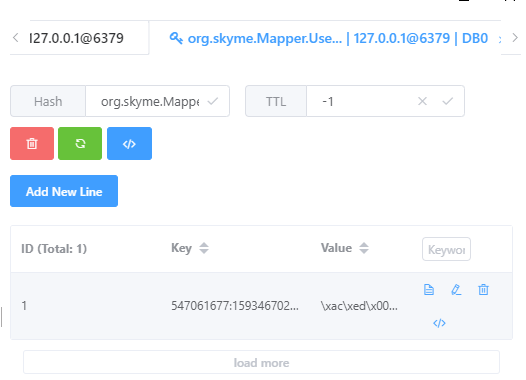This screenshot has width=526, height=380.
Task: Sort the table by Key column
Action: (204, 248)
